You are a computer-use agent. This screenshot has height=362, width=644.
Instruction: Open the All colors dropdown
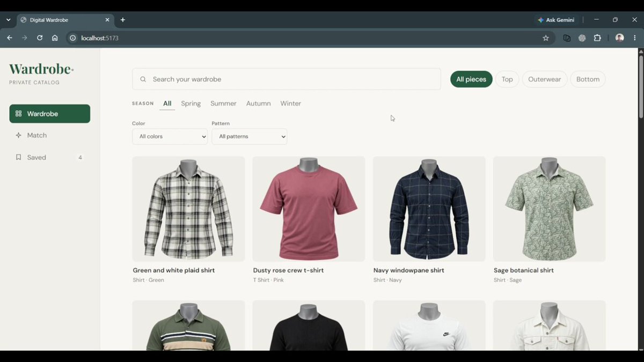point(170,136)
